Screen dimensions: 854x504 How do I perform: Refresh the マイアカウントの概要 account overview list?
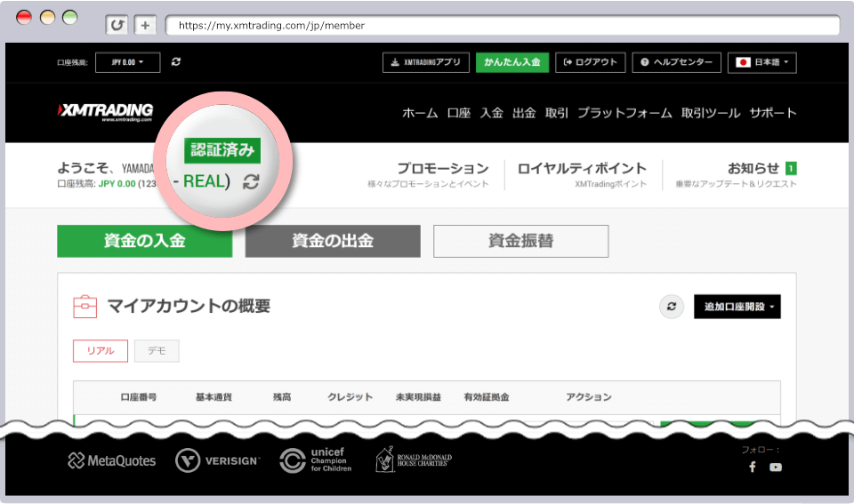pos(672,307)
